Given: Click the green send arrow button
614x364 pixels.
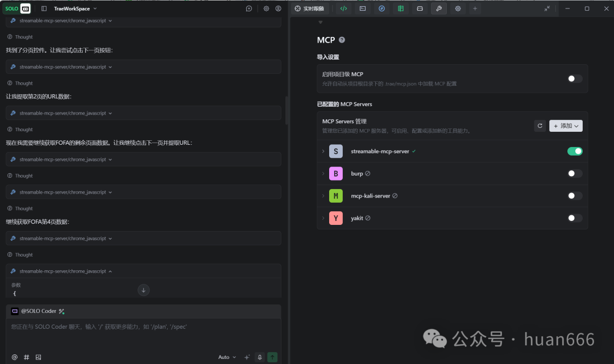Looking at the screenshot, I should [x=273, y=357].
